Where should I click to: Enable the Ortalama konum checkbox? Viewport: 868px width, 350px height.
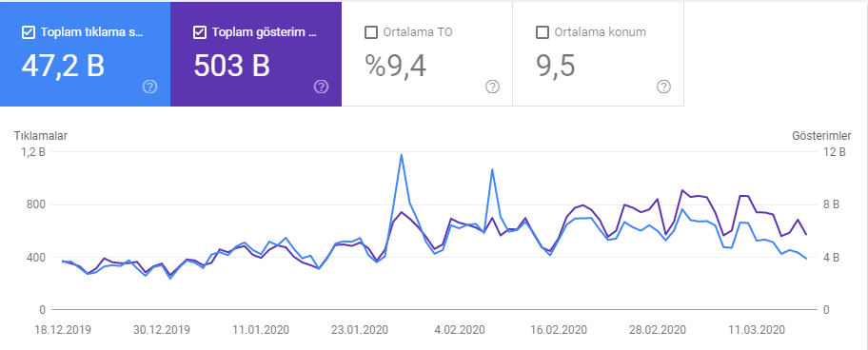(543, 32)
